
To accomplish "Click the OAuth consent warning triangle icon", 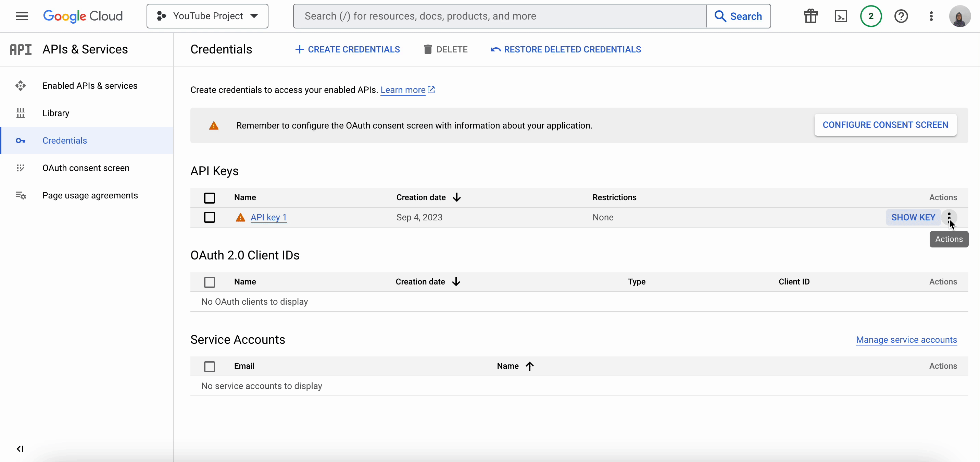I will (x=214, y=126).
